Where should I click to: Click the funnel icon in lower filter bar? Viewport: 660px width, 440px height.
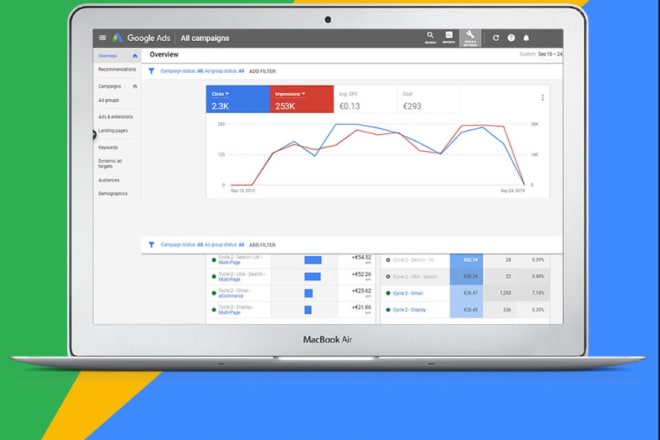coord(152,245)
